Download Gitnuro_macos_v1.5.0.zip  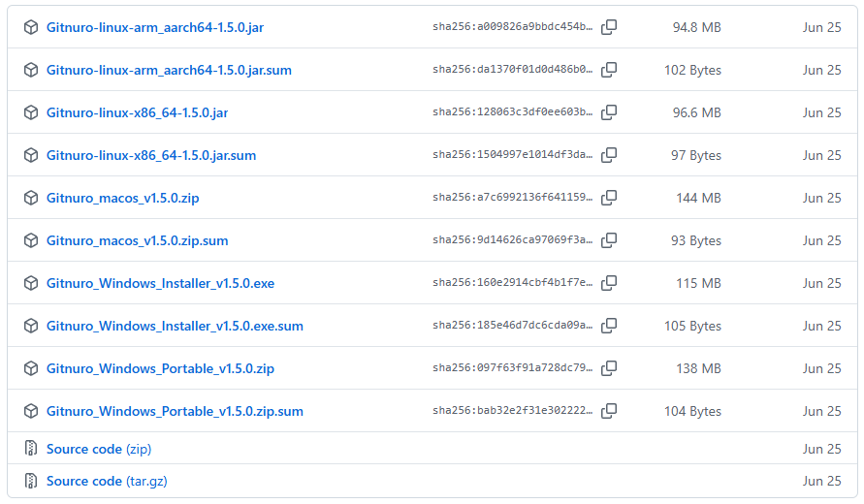tap(122, 198)
